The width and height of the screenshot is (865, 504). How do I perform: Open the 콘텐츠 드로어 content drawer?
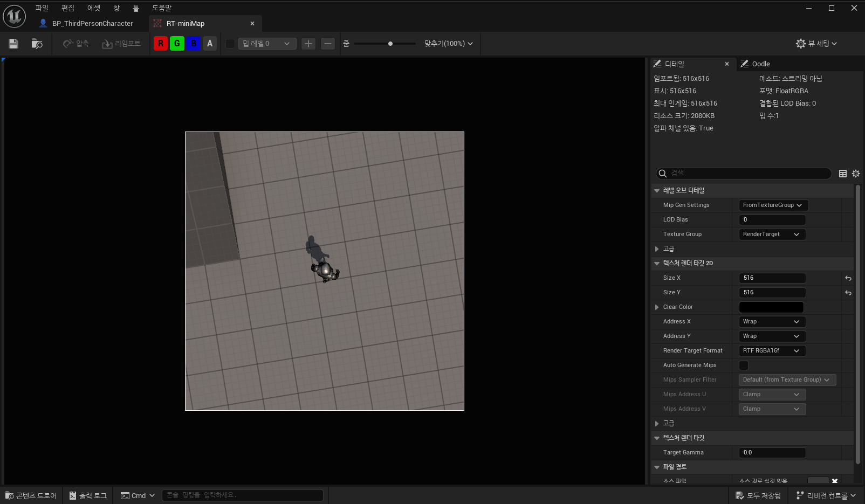(x=31, y=495)
